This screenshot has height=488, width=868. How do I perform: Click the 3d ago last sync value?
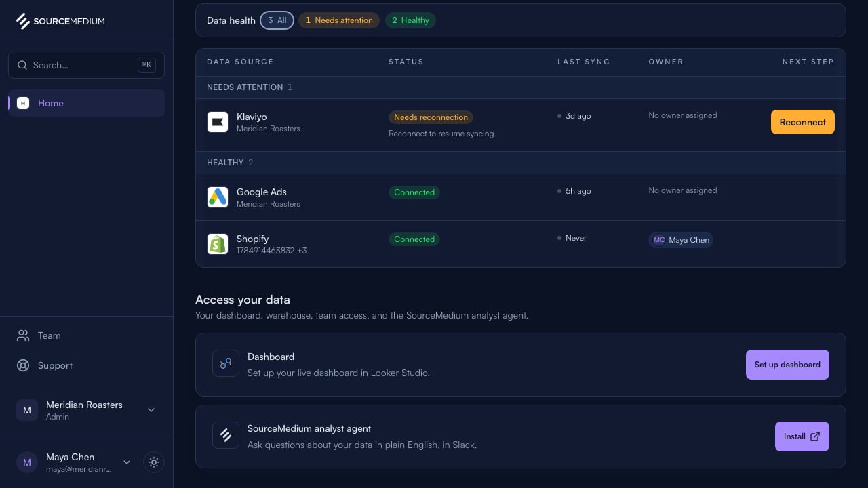(578, 116)
